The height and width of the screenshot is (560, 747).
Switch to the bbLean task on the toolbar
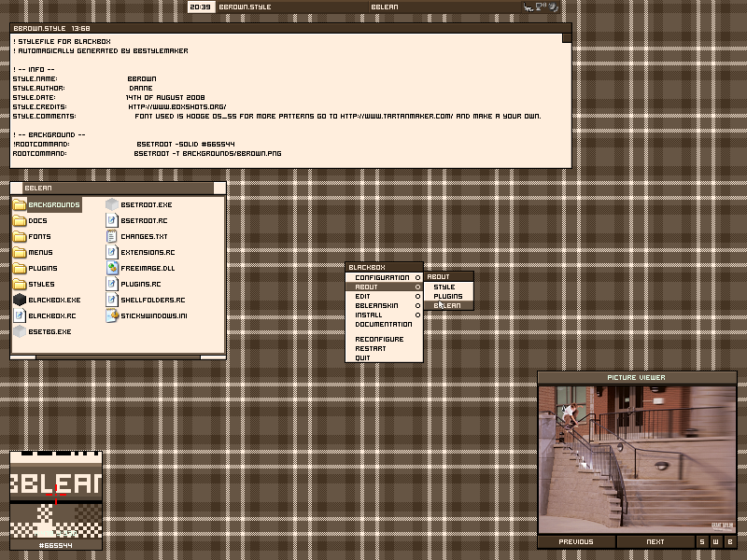[x=445, y=7]
